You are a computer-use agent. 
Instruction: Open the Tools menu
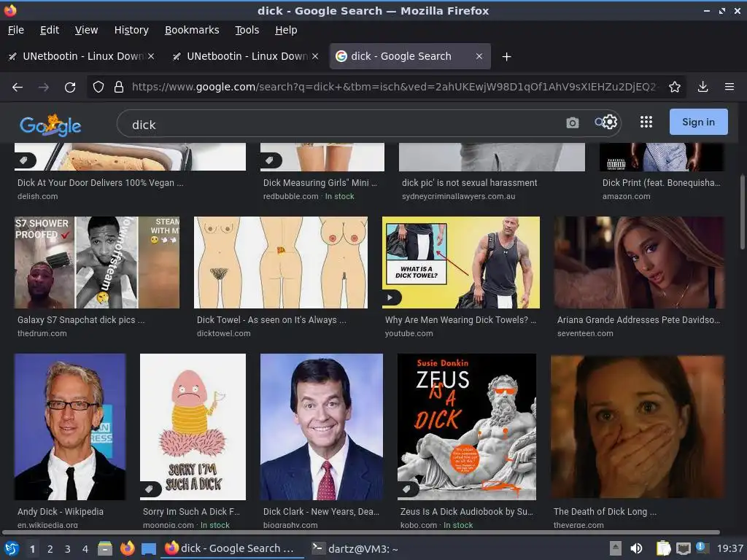tap(247, 30)
